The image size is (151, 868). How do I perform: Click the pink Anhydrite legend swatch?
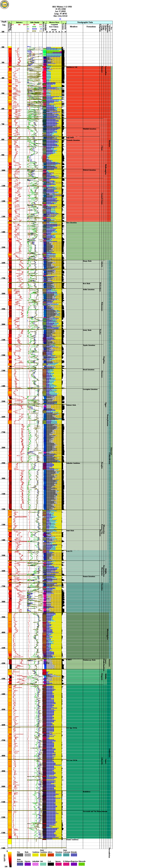point(36,864)
